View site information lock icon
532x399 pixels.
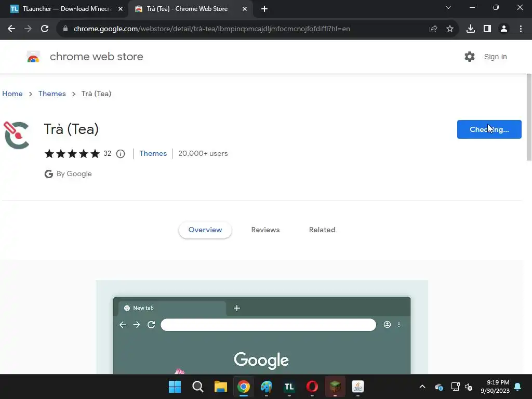(x=65, y=29)
